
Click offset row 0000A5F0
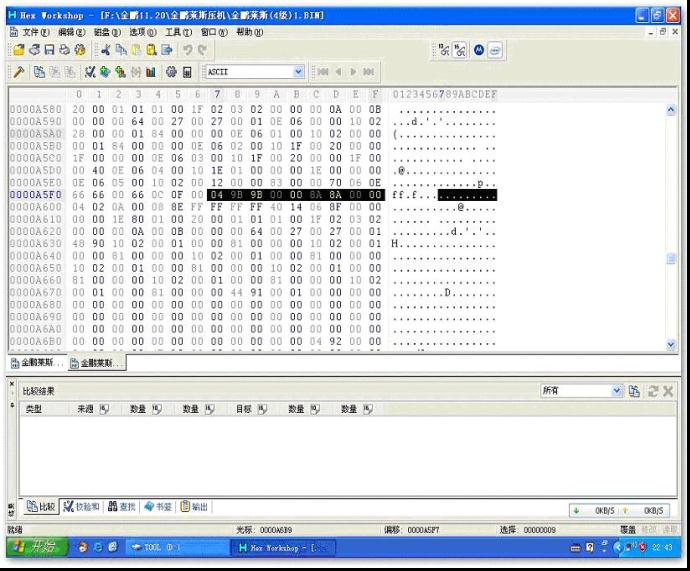36,195
